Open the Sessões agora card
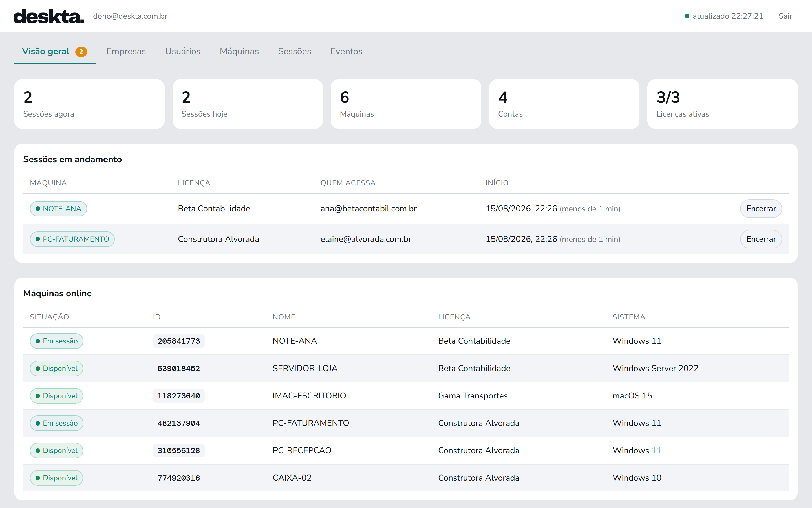 click(89, 104)
